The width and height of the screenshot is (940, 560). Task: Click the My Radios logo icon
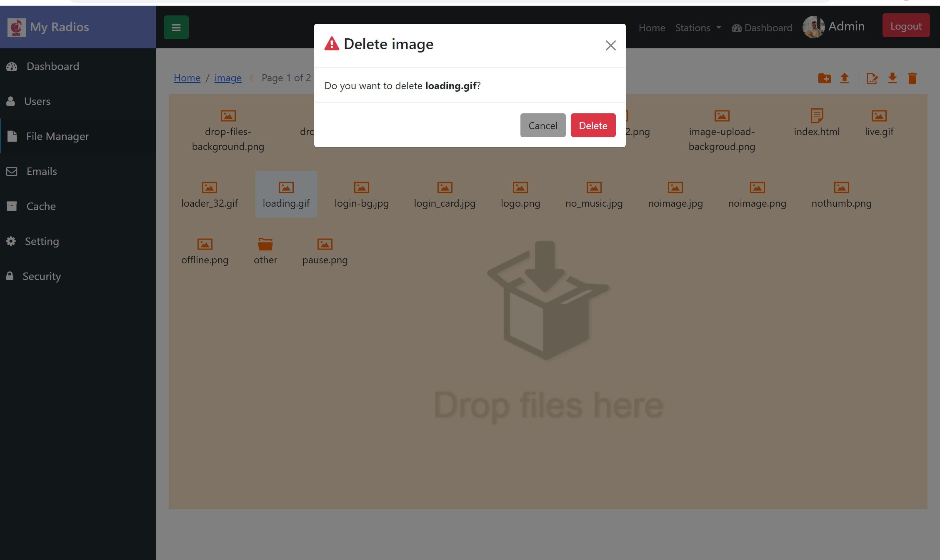tap(17, 27)
